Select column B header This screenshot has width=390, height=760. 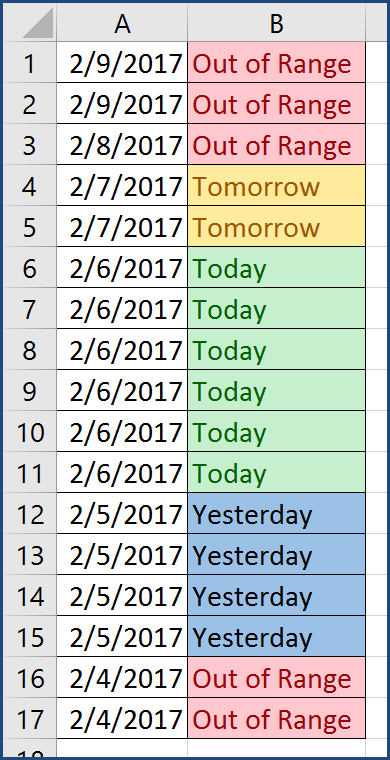point(276,23)
